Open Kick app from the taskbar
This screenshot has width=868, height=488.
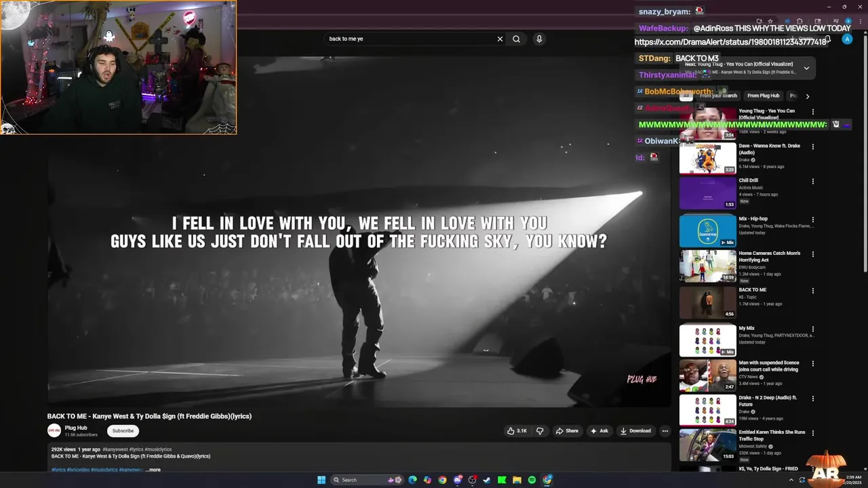tap(502, 480)
